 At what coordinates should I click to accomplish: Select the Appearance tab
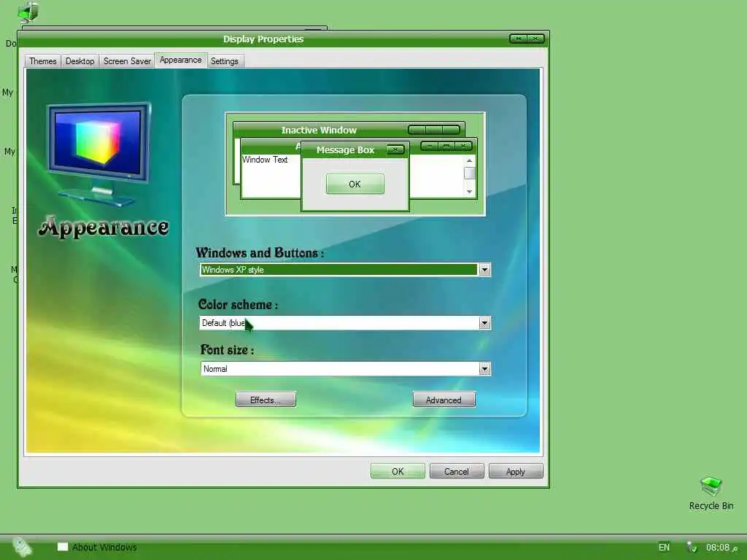click(x=181, y=60)
